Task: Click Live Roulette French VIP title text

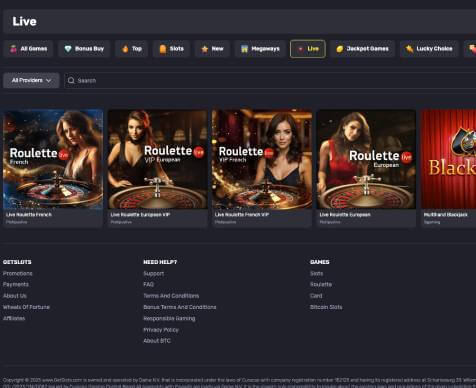Action: tap(242, 215)
